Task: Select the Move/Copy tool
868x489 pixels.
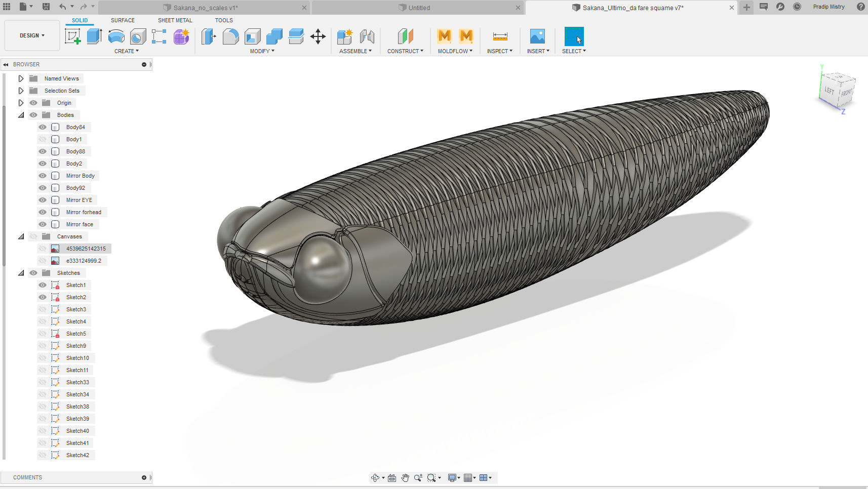Action: tap(318, 36)
